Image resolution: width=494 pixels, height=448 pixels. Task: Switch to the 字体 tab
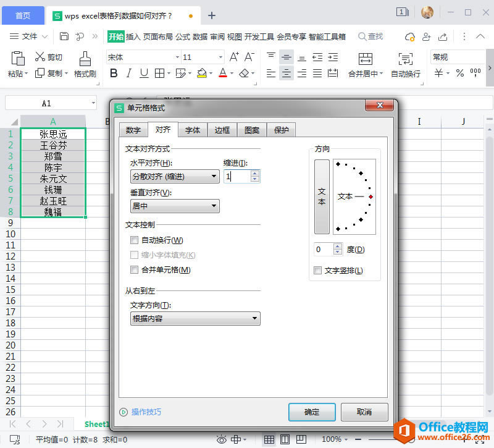click(193, 130)
